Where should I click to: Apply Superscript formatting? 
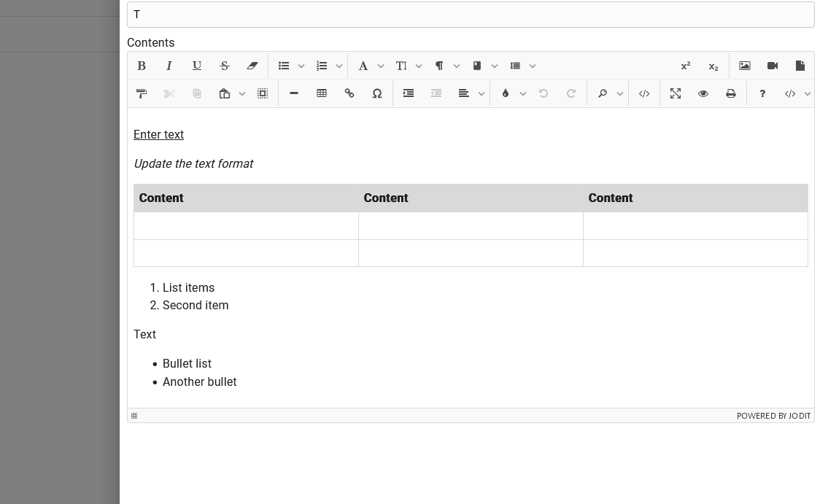click(686, 66)
